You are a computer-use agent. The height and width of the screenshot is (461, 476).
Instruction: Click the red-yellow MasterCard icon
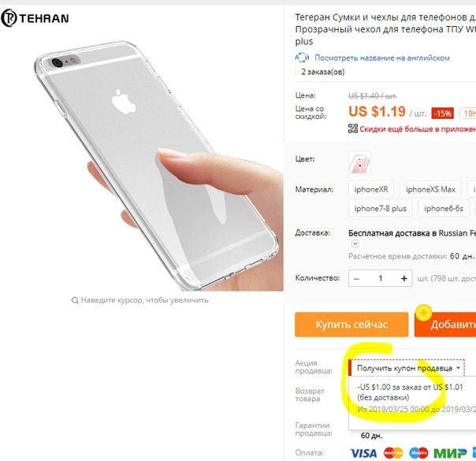(393, 453)
